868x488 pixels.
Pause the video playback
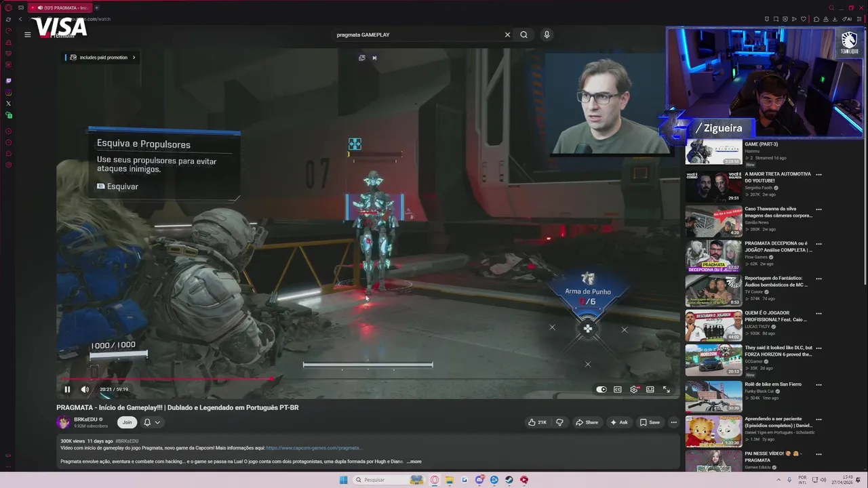tap(67, 389)
